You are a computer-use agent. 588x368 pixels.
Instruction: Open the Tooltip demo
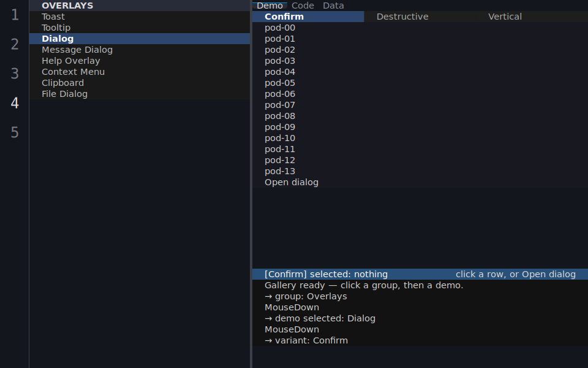pyautogui.click(x=140, y=28)
